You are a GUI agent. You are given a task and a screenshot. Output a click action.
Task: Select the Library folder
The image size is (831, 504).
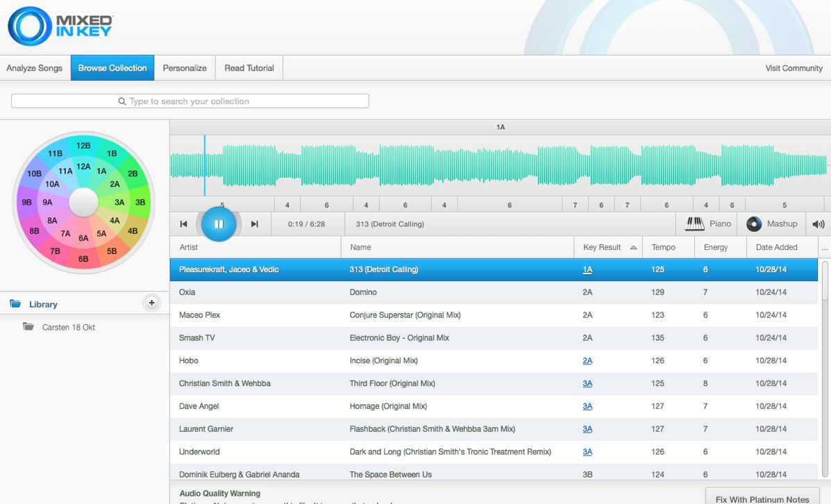pyautogui.click(x=43, y=304)
